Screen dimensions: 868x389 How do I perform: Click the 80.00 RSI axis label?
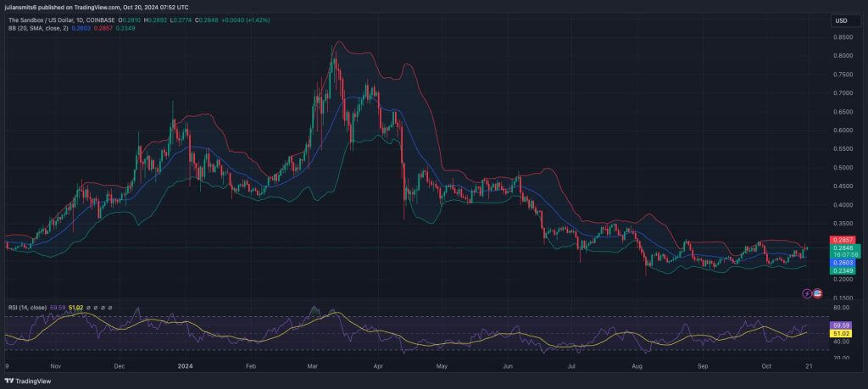coord(840,308)
